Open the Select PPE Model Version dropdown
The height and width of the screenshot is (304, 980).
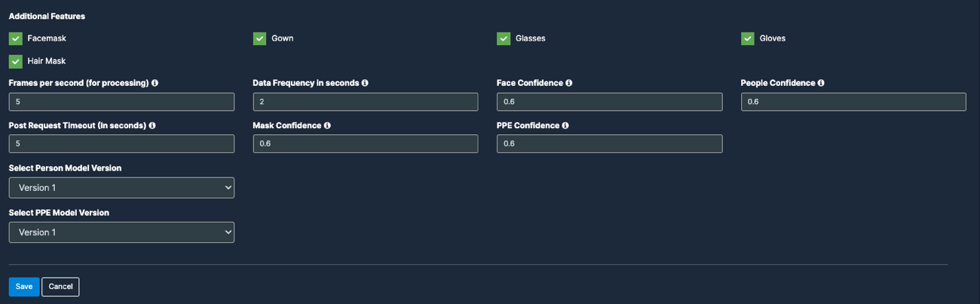pyautogui.click(x=121, y=232)
